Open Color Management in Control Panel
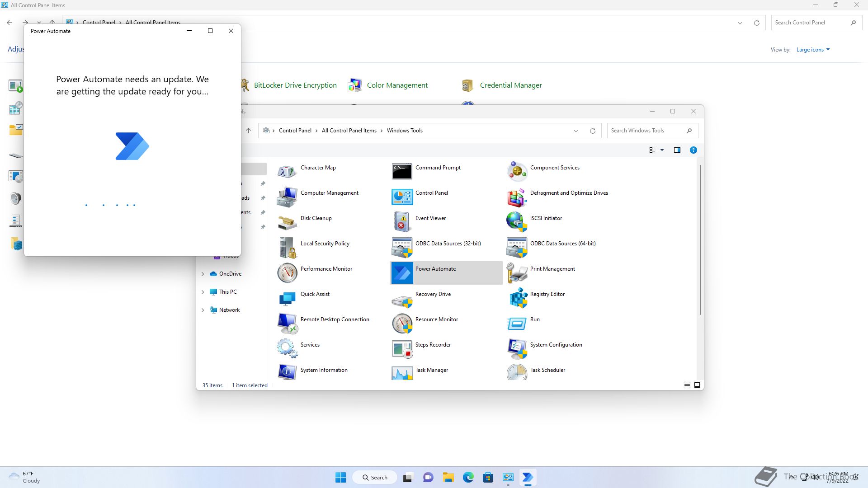 [x=397, y=85]
